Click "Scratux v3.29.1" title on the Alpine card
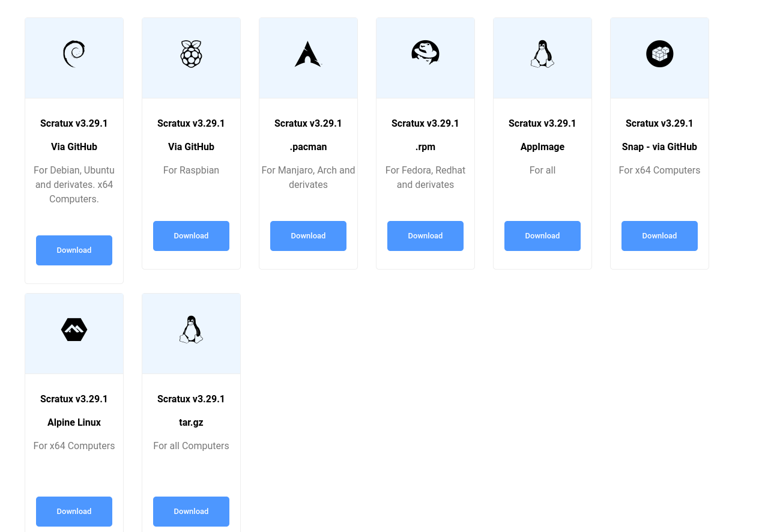759x532 pixels. tap(74, 399)
